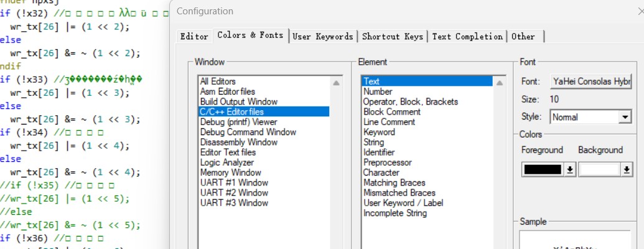This screenshot has width=644, height=249.
Task: Select User Keyword / Label element
Action: click(x=427, y=203)
